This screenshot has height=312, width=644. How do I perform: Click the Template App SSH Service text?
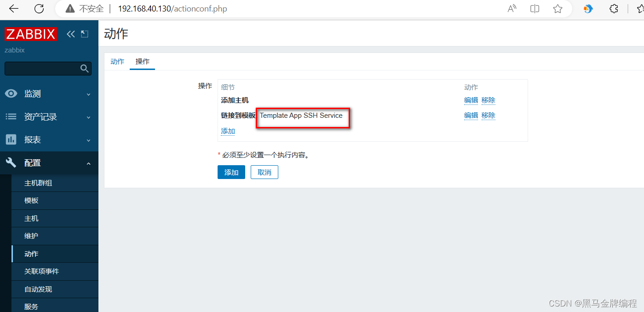(x=301, y=116)
